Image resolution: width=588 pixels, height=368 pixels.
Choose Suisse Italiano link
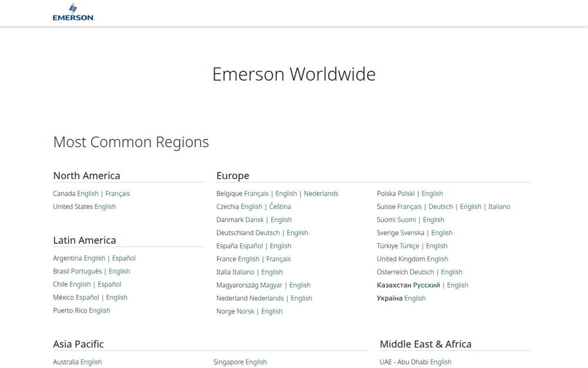point(499,207)
